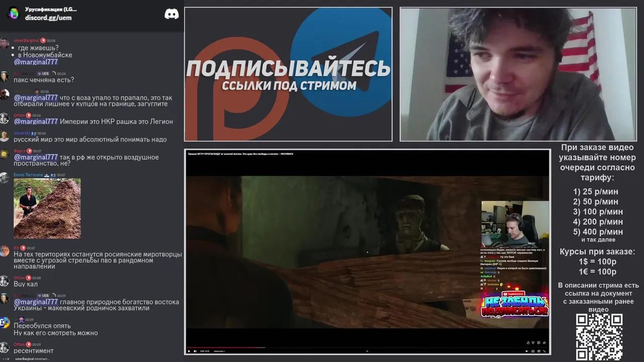Click the @marginal777 mention before 'Империи это НКР'
The height and width of the screenshot is (362, 644).
pos(36,121)
